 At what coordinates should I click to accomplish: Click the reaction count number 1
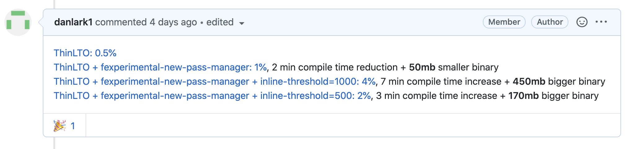click(x=73, y=126)
